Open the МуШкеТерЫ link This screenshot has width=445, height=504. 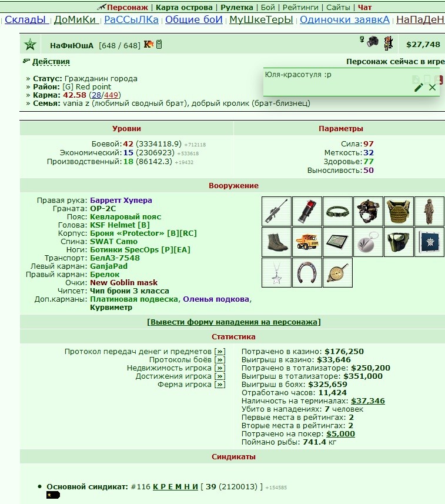click(x=261, y=19)
